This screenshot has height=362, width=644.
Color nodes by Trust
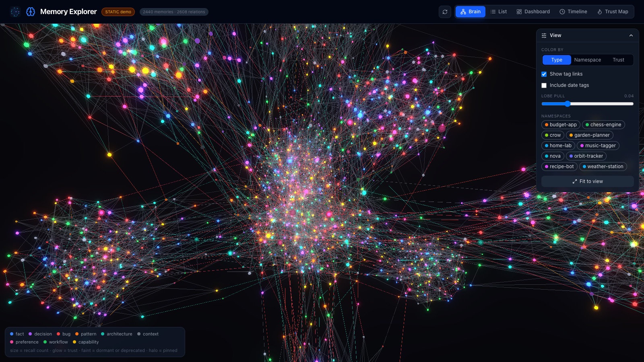(x=618, y=60)
